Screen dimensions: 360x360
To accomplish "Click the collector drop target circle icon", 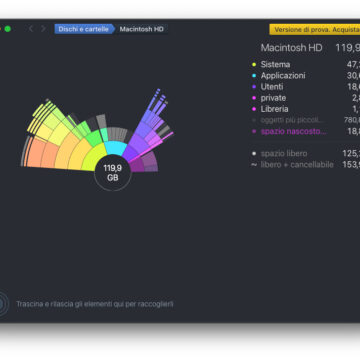I will click(x=2, y=304).
